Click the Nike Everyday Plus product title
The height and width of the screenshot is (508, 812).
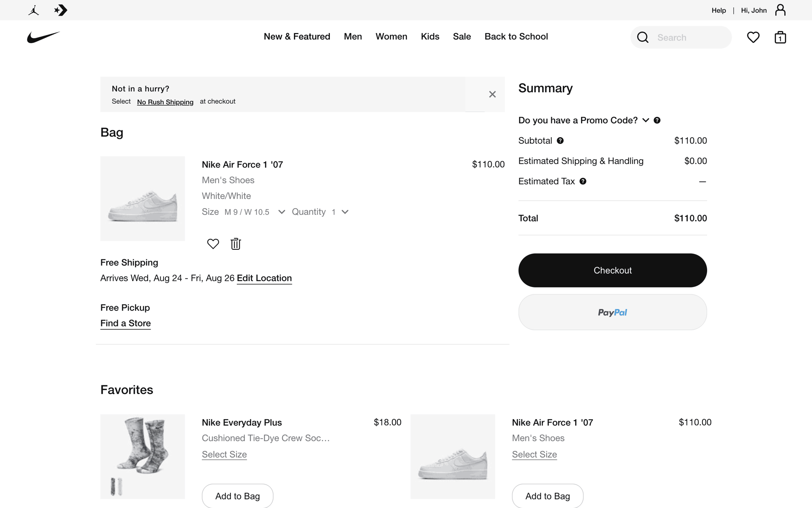click(242, 422)
